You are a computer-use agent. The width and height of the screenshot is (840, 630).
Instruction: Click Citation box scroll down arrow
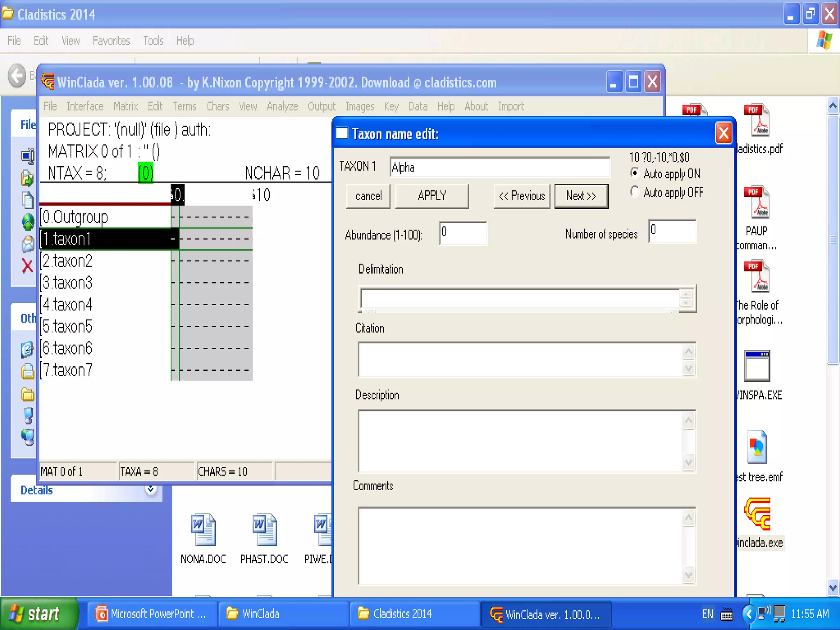coord(689,368)
